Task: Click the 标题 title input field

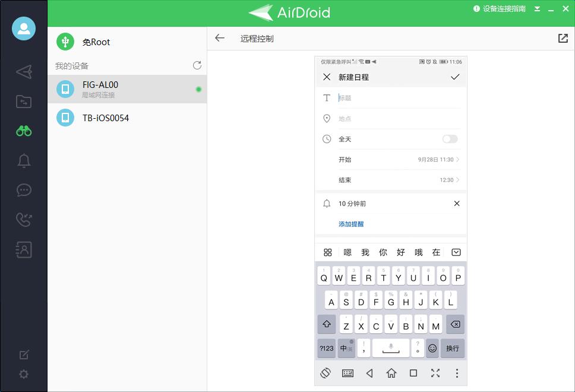Action: pyautogui.click(x=398, y=98)
